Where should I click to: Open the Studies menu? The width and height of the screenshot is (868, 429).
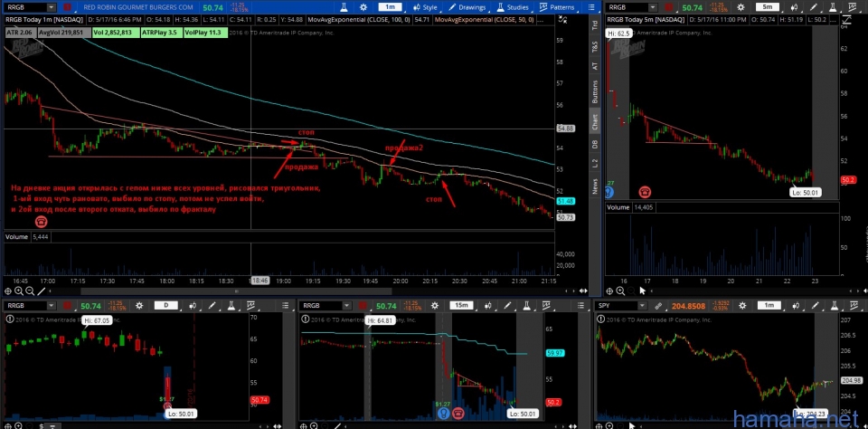tap(513, 7)
